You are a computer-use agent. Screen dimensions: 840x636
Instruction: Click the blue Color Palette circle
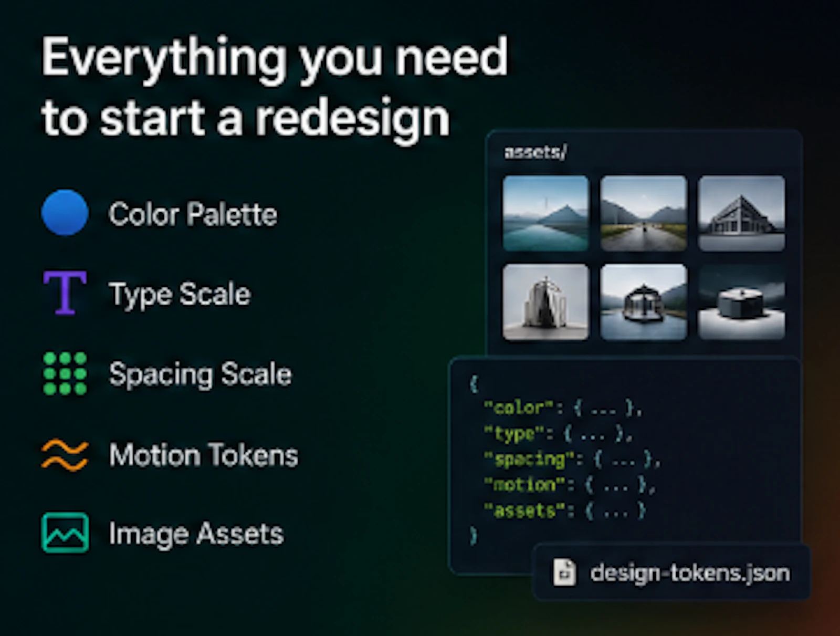(x=65, y=213)
